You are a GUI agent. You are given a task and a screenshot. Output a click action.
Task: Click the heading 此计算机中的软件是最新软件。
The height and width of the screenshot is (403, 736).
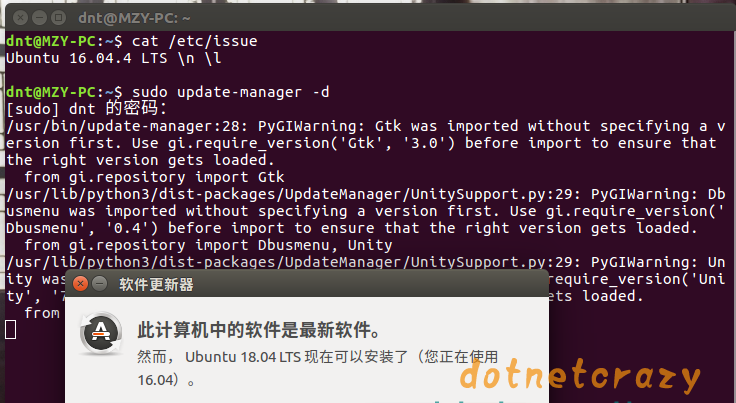coord(259,330)
